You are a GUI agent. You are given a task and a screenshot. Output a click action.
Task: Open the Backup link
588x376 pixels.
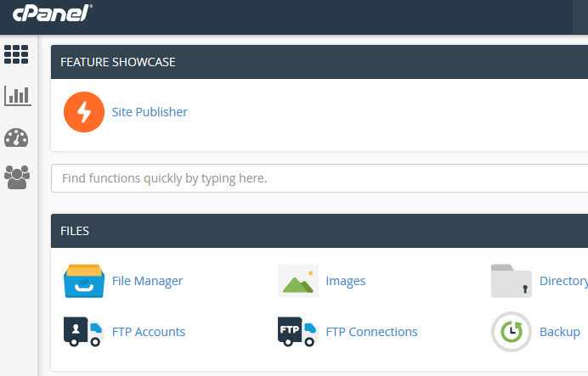(560, 332)
